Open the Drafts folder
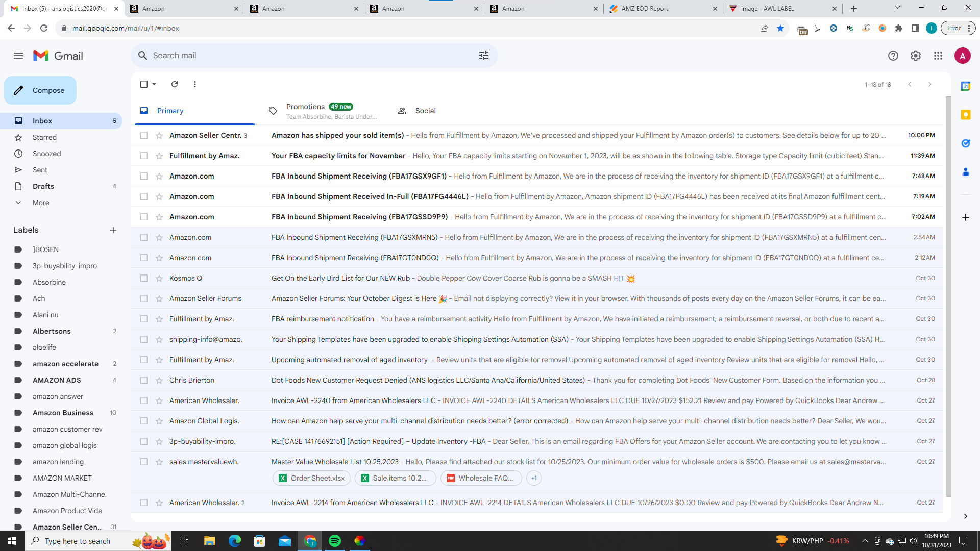This screenshot has width=980, height=551. 61,186
